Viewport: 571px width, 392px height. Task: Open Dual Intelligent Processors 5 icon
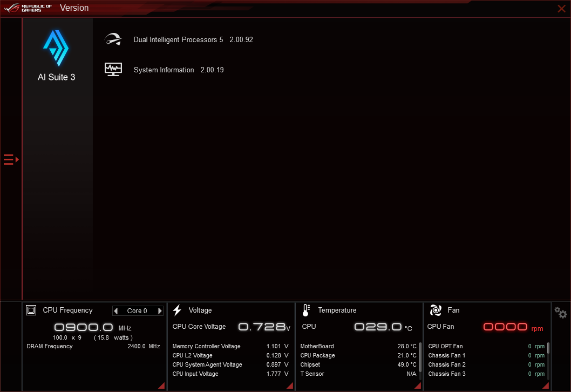[113, 39]
